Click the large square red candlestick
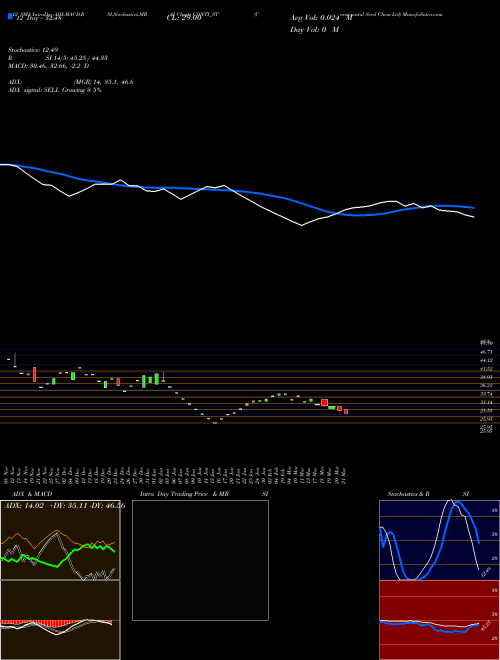 (324, 403)
